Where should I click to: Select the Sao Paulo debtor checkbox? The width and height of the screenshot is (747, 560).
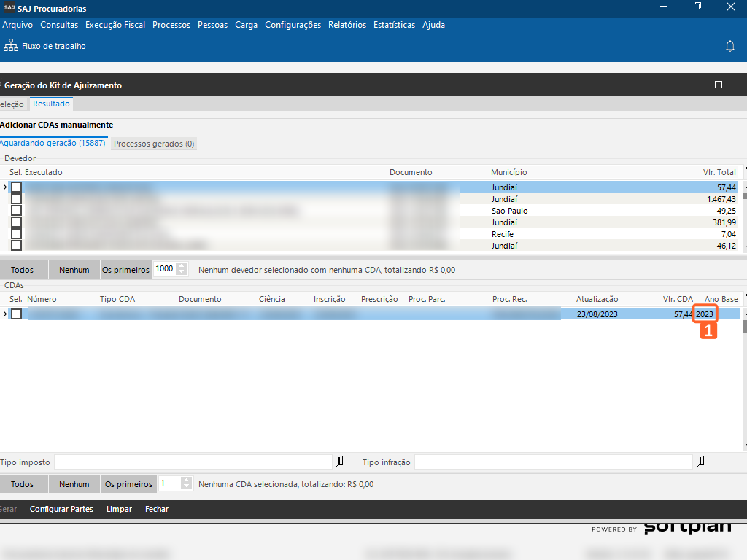[x=16, y=211]
